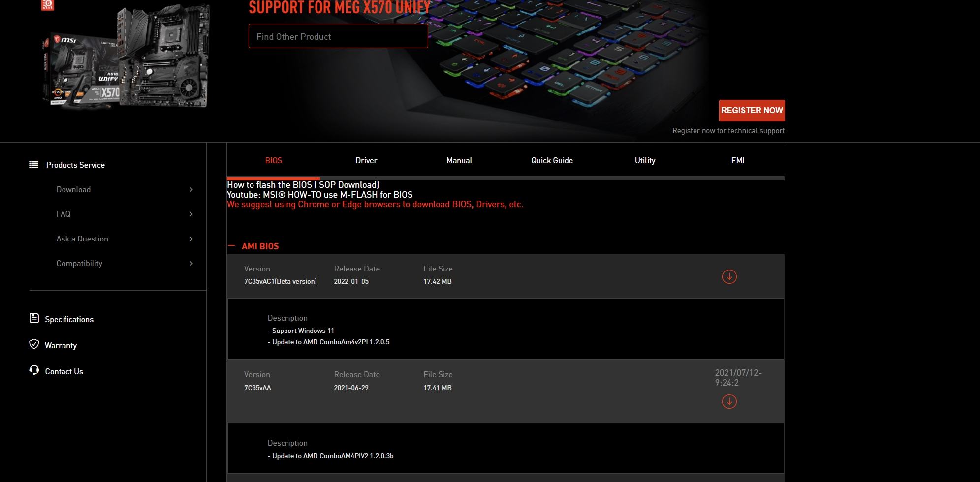The image size is (980, 482).
Task: Open the Contact Us page link
Action: (x=64, y=371)
